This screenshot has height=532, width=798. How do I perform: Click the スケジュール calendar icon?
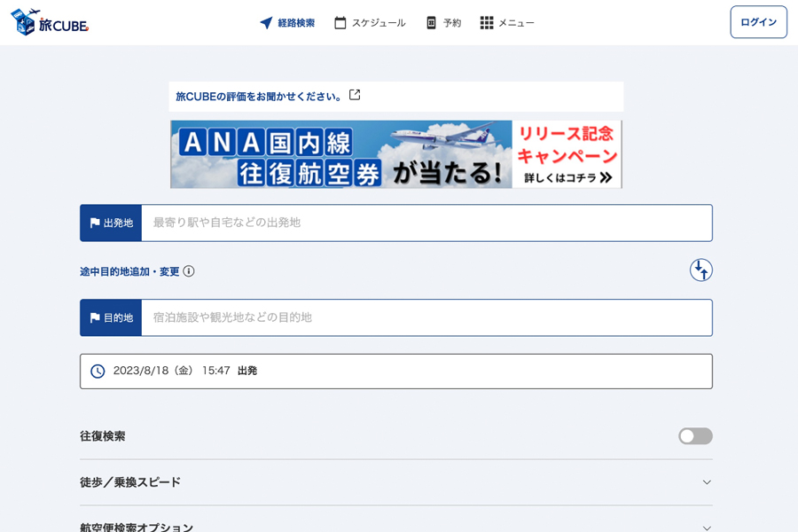point(340,23)
